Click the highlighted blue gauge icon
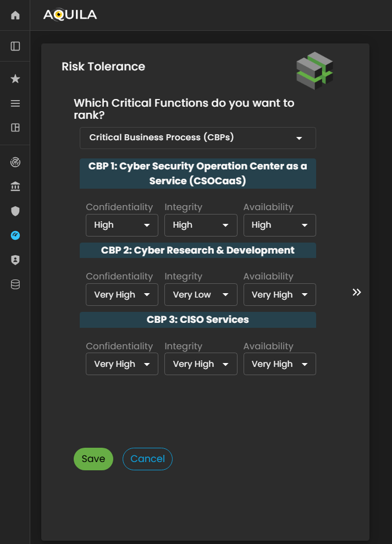Image resolution: width=392 pixels, height=544 pixels. click(x=15, y=235)
